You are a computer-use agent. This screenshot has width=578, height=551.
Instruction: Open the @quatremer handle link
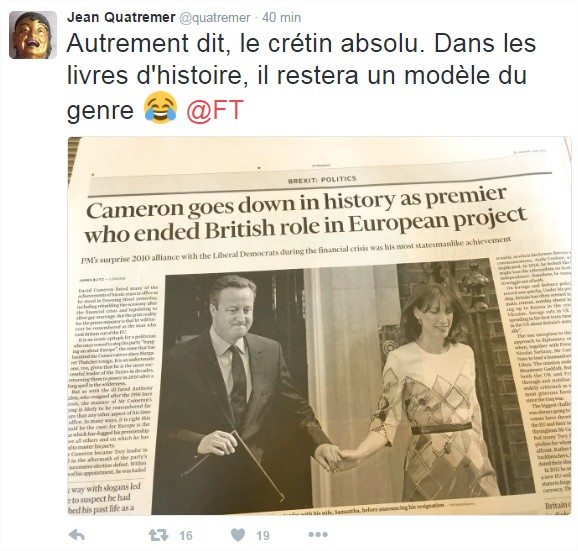coord(215,18)
